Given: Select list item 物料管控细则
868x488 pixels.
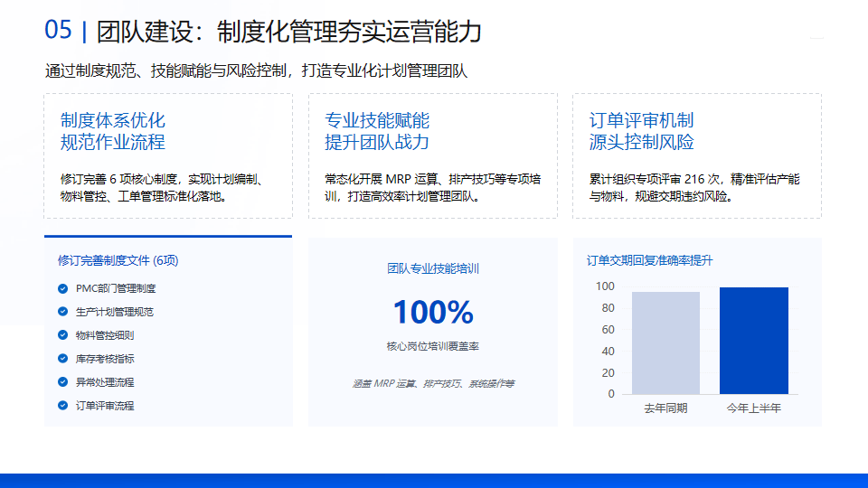Looking at the screenshot, I should click(x=105, y=335).
